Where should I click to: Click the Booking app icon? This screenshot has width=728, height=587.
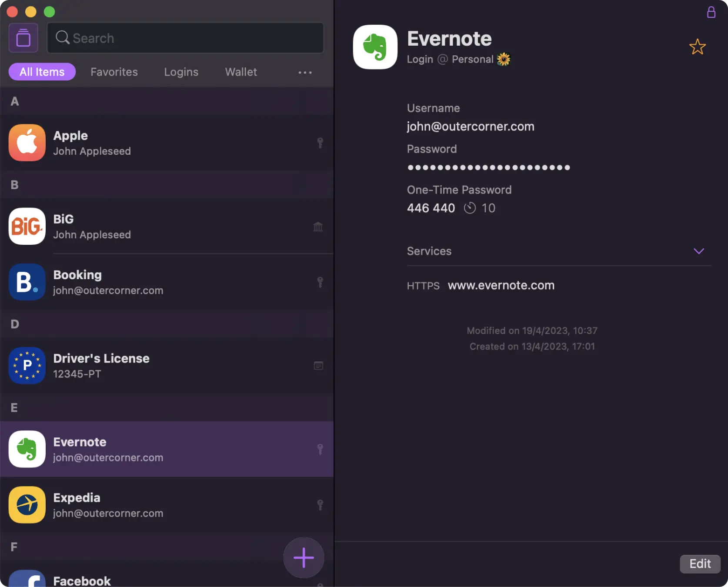[27, 282]
